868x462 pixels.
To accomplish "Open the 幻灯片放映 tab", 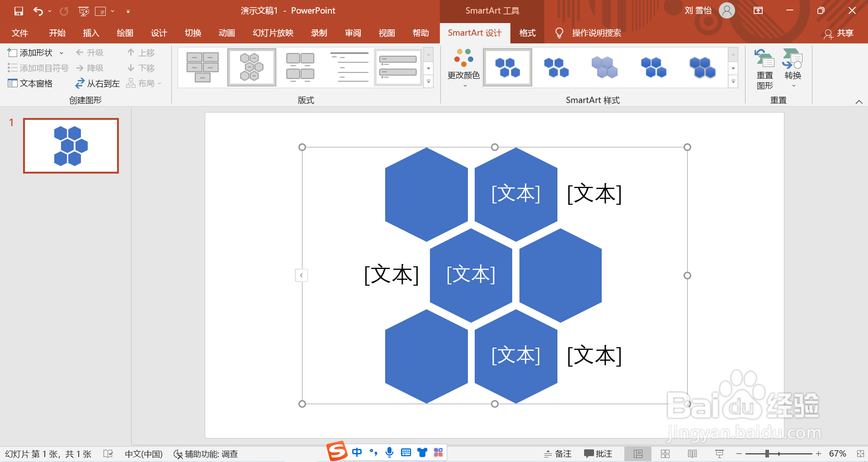I will point(273,33).
